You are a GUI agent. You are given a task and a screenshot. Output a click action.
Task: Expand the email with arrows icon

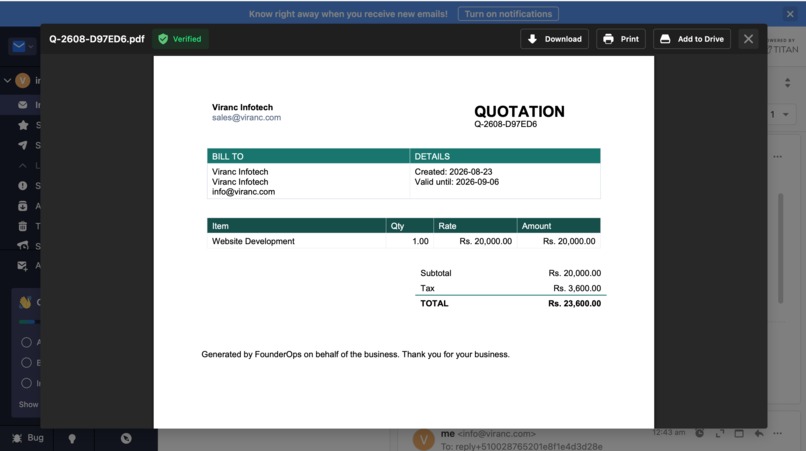coord(720,434)
